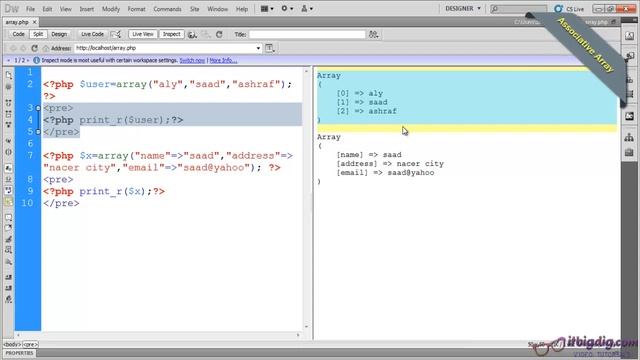Open the DESIGNER workspace switcher dropdown
This screenshot has height=360, width=640.
[463, 9]
